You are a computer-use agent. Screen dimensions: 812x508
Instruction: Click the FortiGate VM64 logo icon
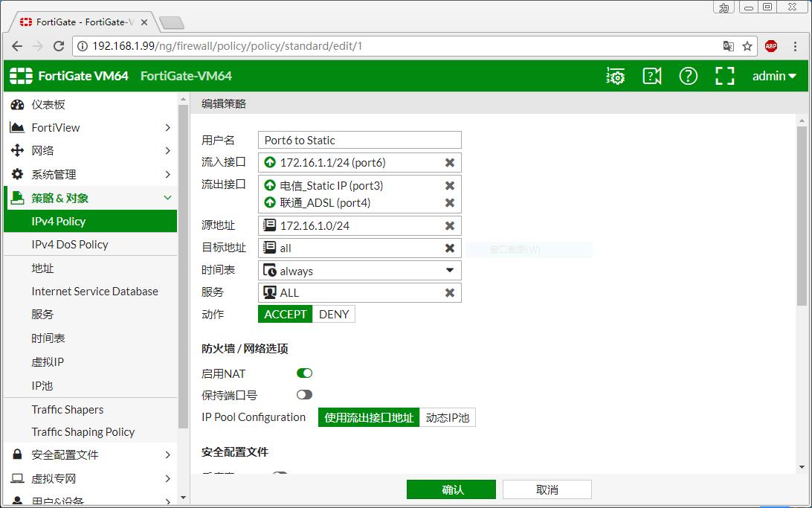point(21,75)
